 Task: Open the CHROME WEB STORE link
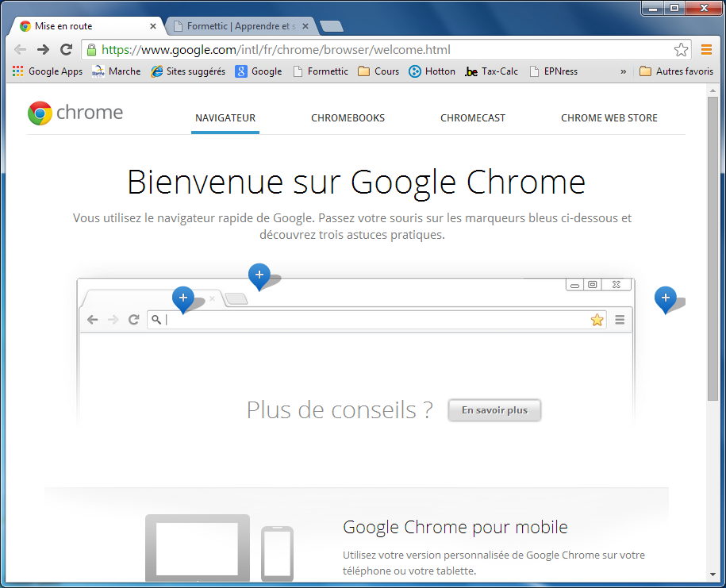coord(609,117)
